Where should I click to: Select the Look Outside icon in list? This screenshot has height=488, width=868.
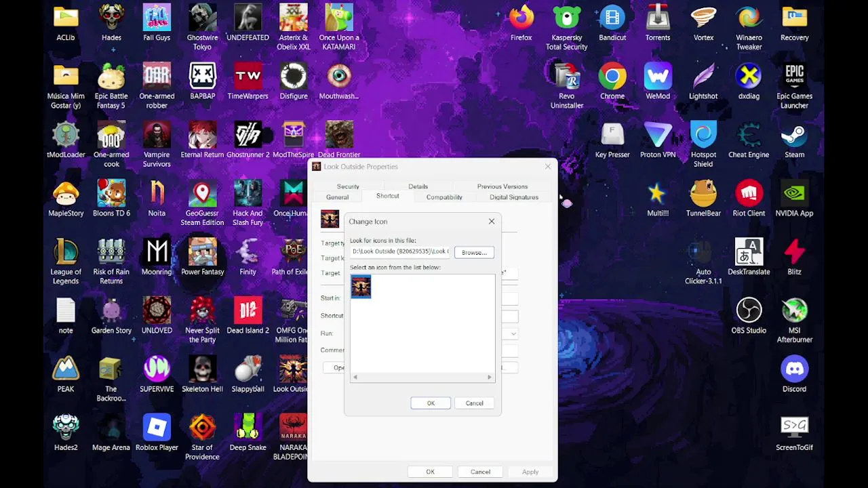tap(361, 287)
